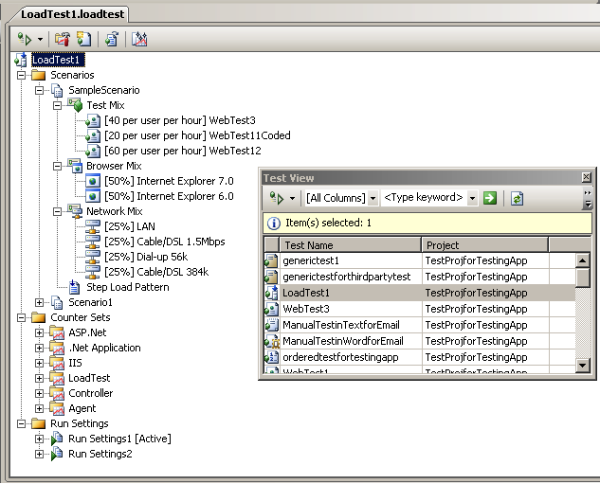
Task: Expand the ASP.Net counter set
Action: (x=39, y=332)
